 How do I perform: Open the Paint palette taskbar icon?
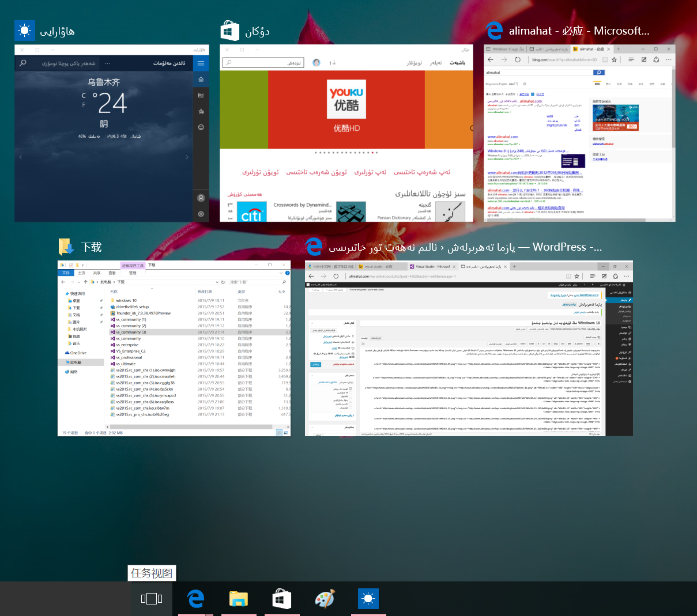325,599
